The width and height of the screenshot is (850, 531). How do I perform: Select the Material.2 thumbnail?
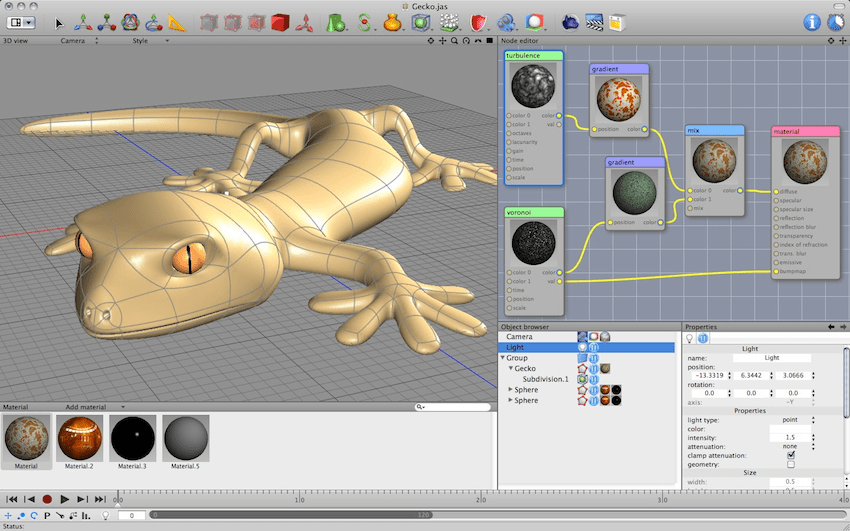(78, 438)
